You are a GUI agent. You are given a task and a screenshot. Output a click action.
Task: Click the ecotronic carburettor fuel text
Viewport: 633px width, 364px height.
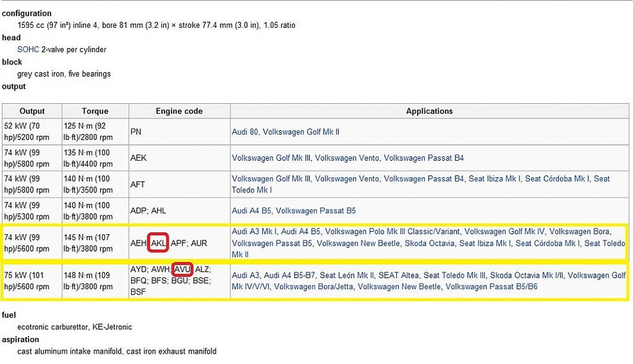click(75, 327)
